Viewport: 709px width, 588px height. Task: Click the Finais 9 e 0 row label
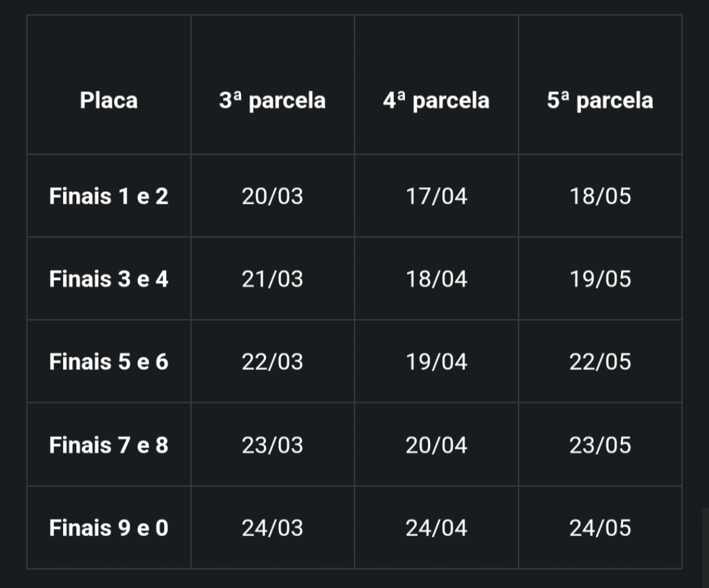click(x=109, y=528)
